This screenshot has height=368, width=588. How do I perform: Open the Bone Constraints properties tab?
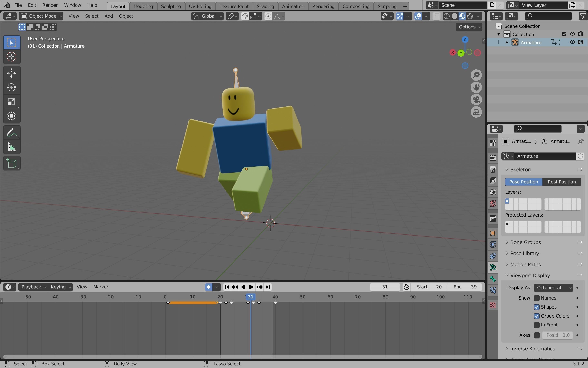(493, 290)
